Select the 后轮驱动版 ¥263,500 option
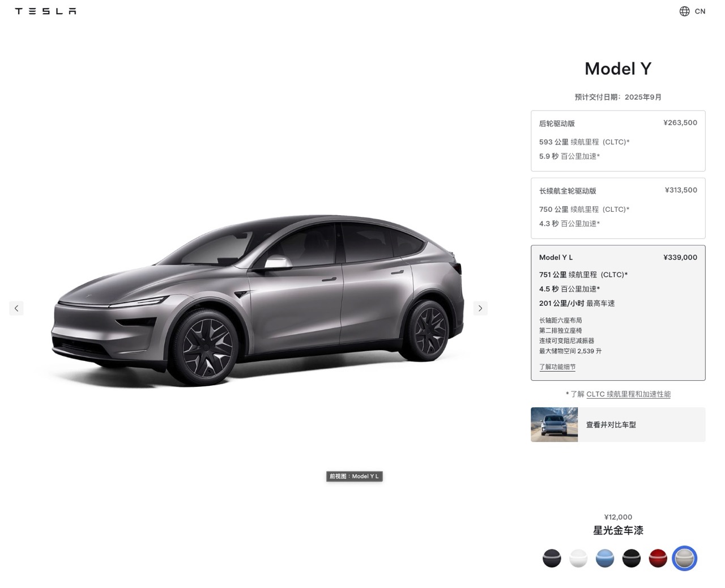The height and width of the screenshot is (588, 725). 618,140
